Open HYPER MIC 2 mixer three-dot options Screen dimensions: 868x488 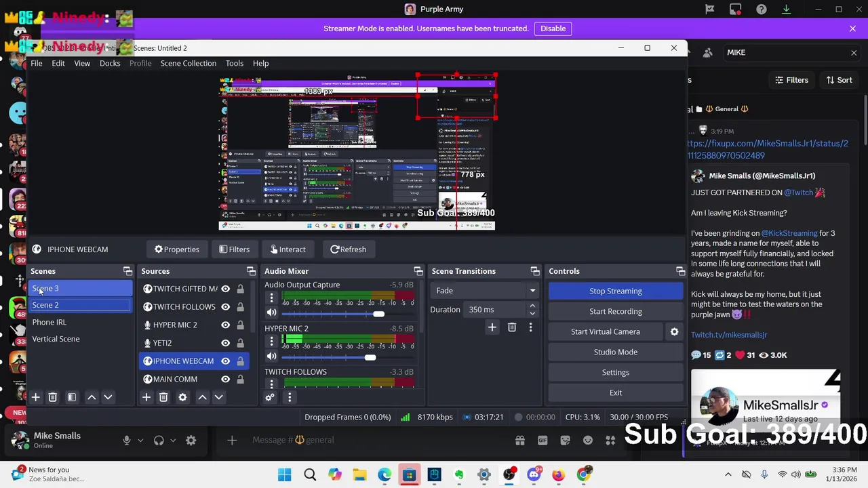click(271, 341)
